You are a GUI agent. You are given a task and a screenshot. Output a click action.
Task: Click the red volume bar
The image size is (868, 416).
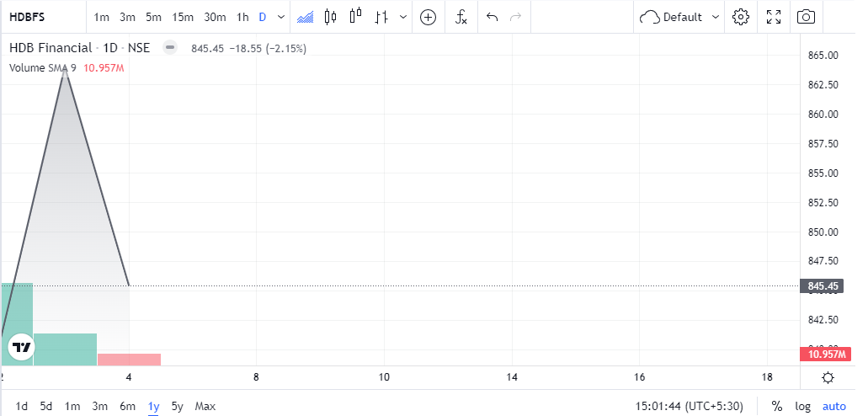tap(129, 360)
